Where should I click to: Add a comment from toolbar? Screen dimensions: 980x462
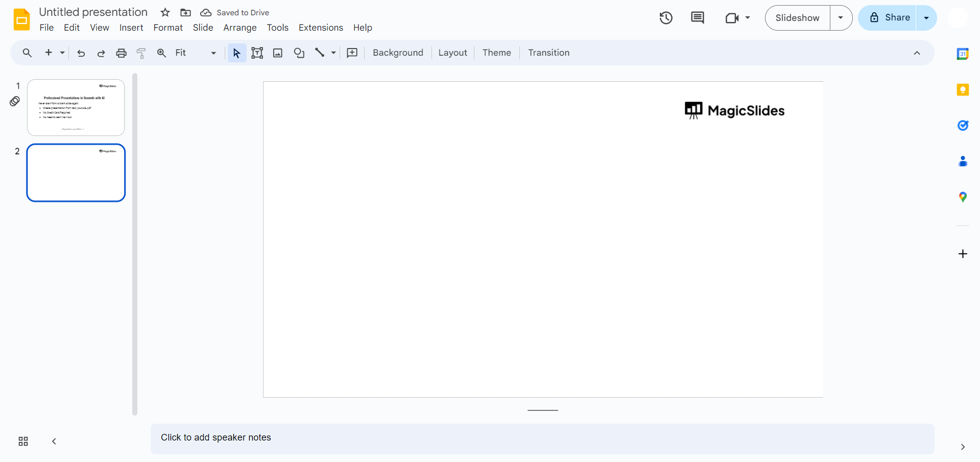[352, 53]
